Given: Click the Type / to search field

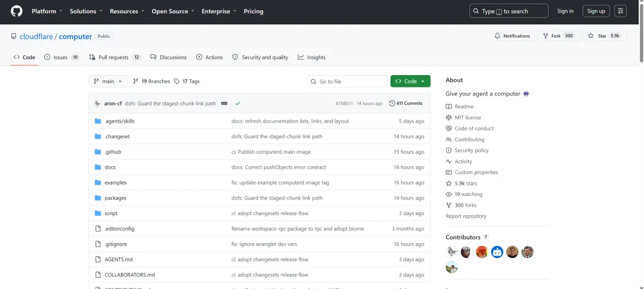Looking at the screenshot, I should click(509, 11).
